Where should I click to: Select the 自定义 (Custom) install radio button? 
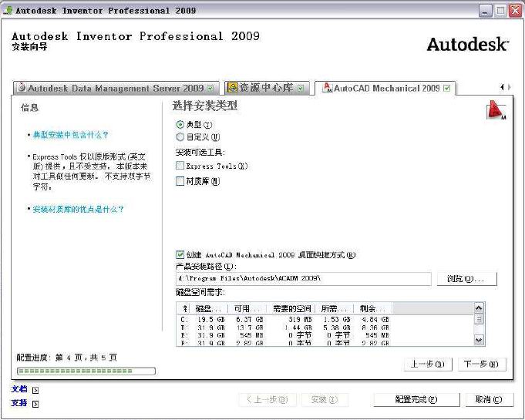(x=180, y=136)
